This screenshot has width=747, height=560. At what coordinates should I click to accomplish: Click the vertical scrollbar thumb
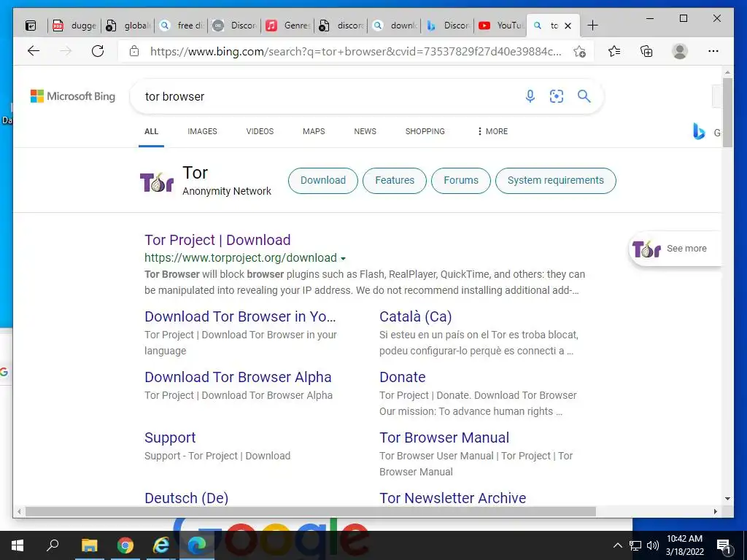pyautogui.click(x=727, y=112)
